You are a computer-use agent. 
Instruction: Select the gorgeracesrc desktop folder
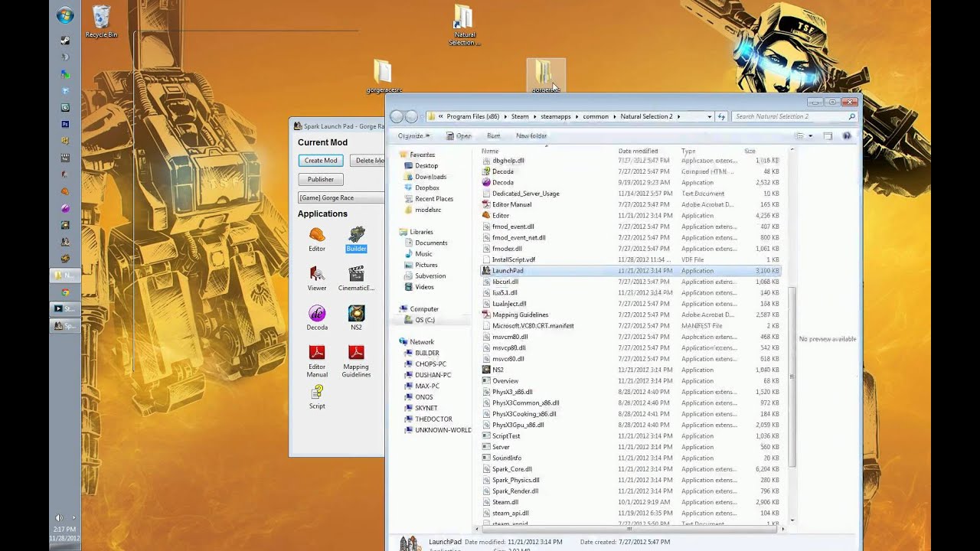[x=383, y=77]
